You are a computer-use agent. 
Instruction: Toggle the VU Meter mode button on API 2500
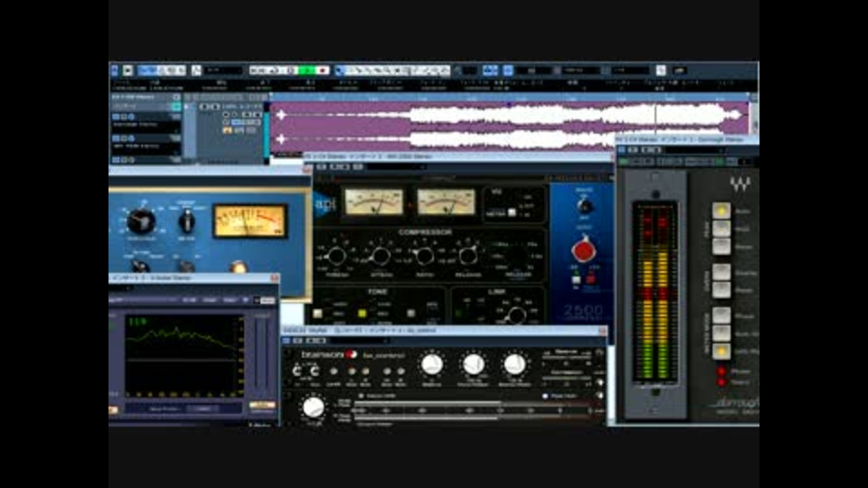click(x=512, y=212)
